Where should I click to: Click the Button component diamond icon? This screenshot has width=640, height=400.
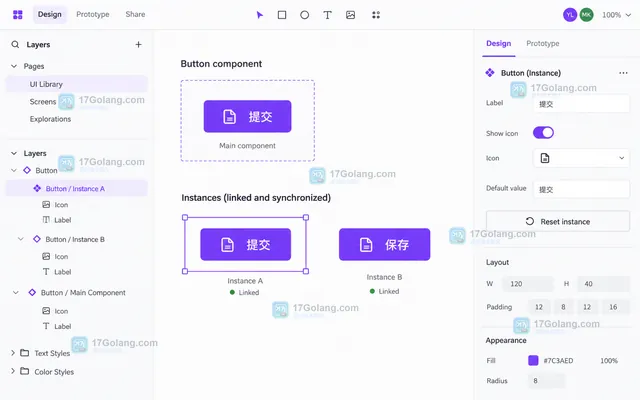pos(27,170)
